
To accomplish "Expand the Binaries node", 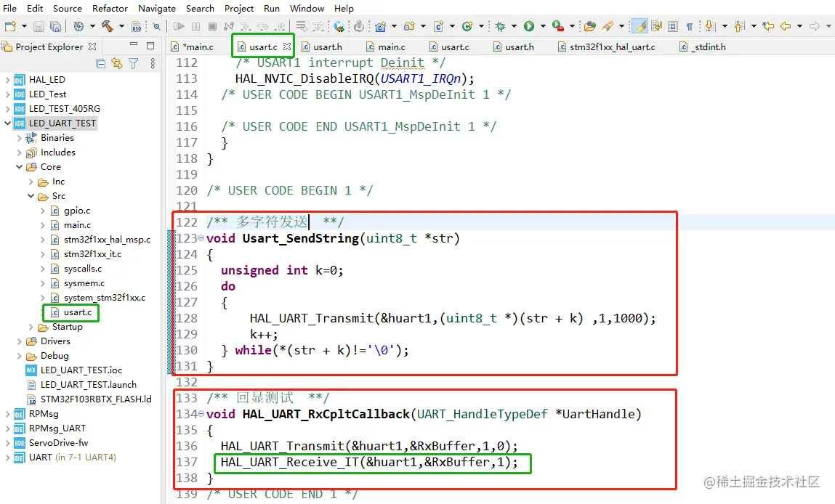I will [x=19, y=138].
